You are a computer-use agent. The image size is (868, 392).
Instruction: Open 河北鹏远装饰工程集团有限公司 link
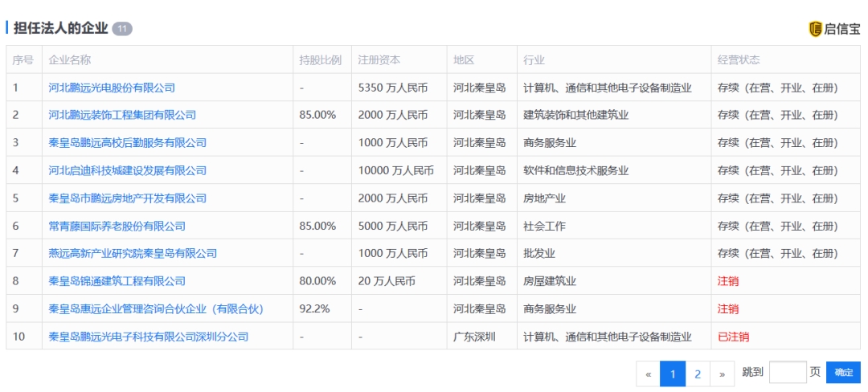[122, 115]
